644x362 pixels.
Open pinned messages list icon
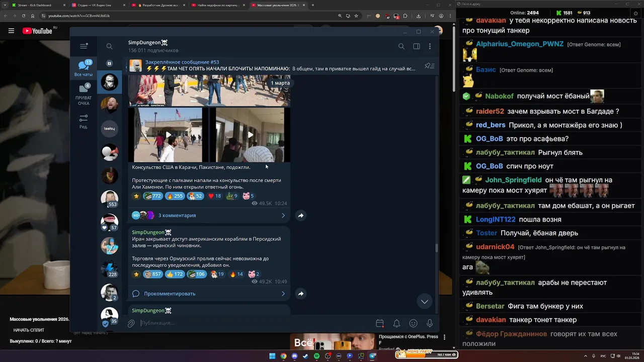point(429,66)
